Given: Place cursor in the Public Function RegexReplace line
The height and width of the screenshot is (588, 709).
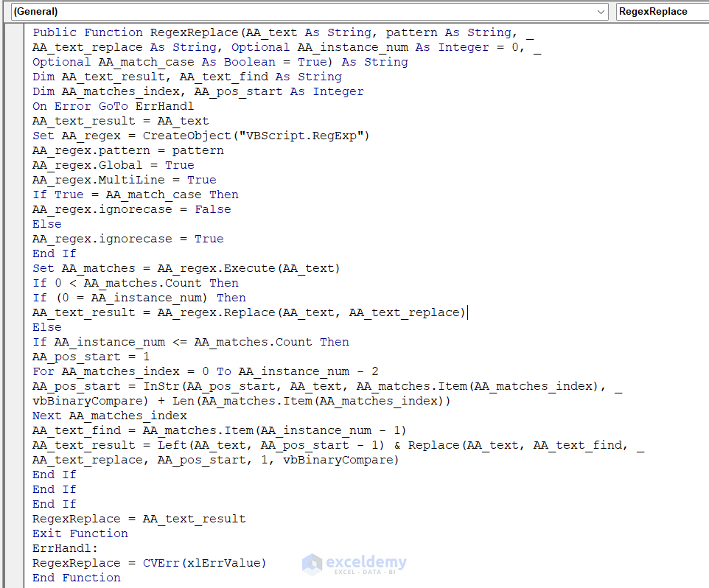Looking at the screenshot, I should [x=221, y=32].
